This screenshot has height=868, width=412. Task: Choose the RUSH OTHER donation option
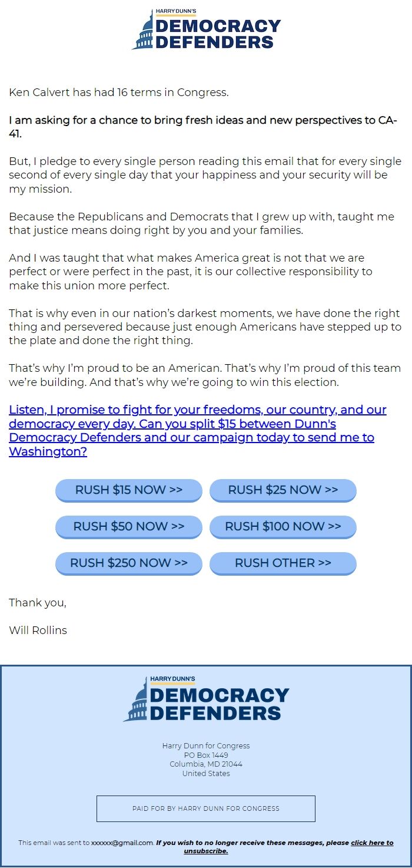tap(283, 563)
